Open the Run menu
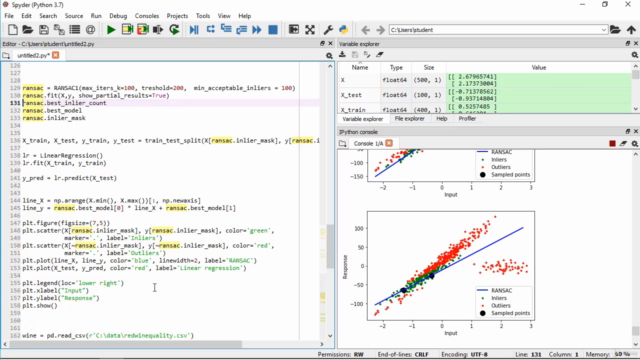This screenshot has width=640, height=360. tap(96, 16)
